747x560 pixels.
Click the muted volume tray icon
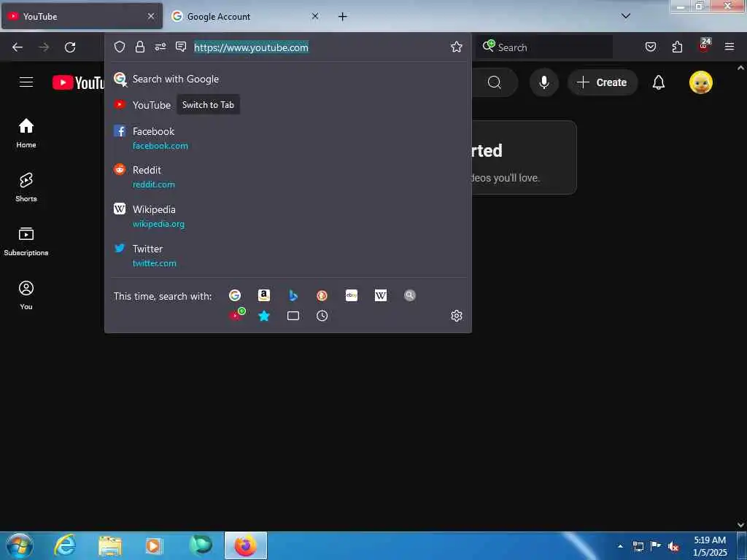click(673, 547)
